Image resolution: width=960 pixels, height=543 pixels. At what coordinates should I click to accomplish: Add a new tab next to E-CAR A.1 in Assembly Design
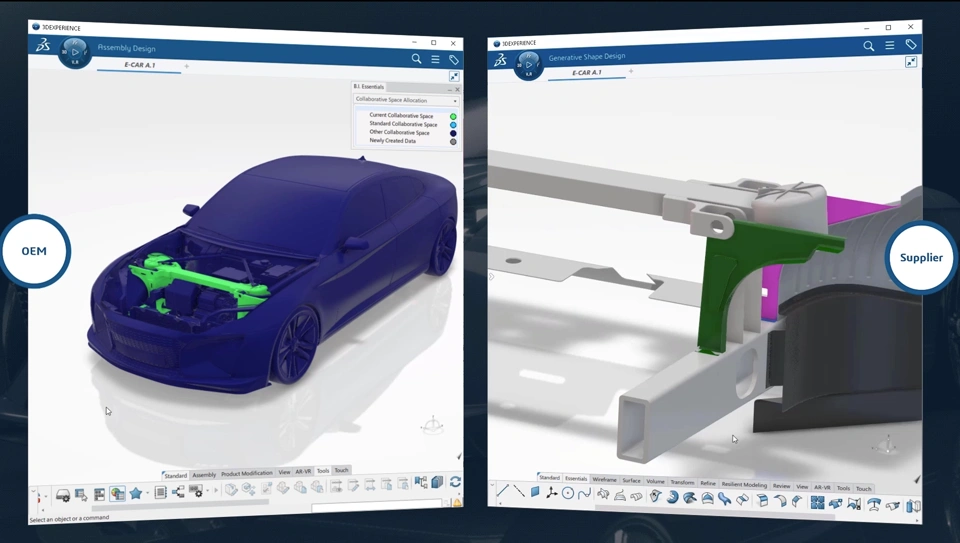[187, 66]
